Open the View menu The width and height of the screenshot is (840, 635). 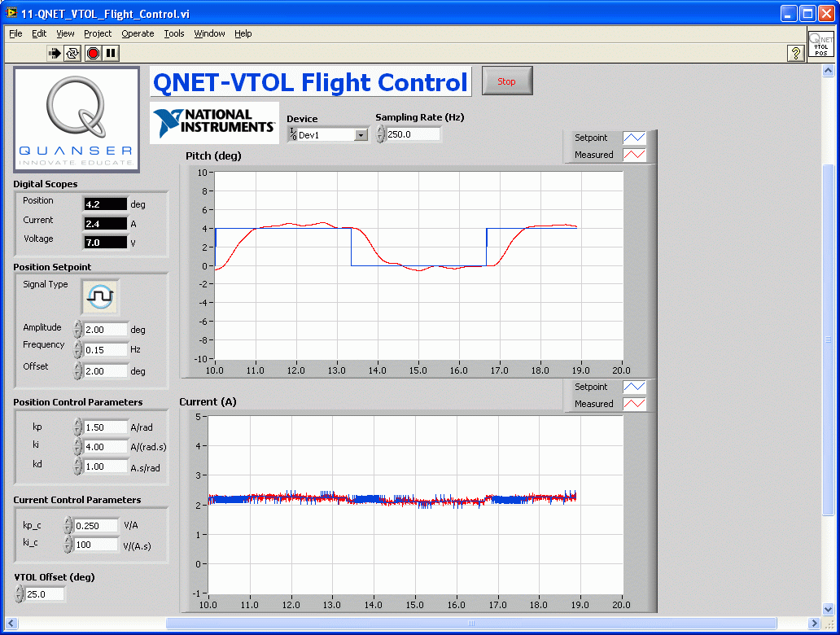pyautogui.click(x=65, y=33)
